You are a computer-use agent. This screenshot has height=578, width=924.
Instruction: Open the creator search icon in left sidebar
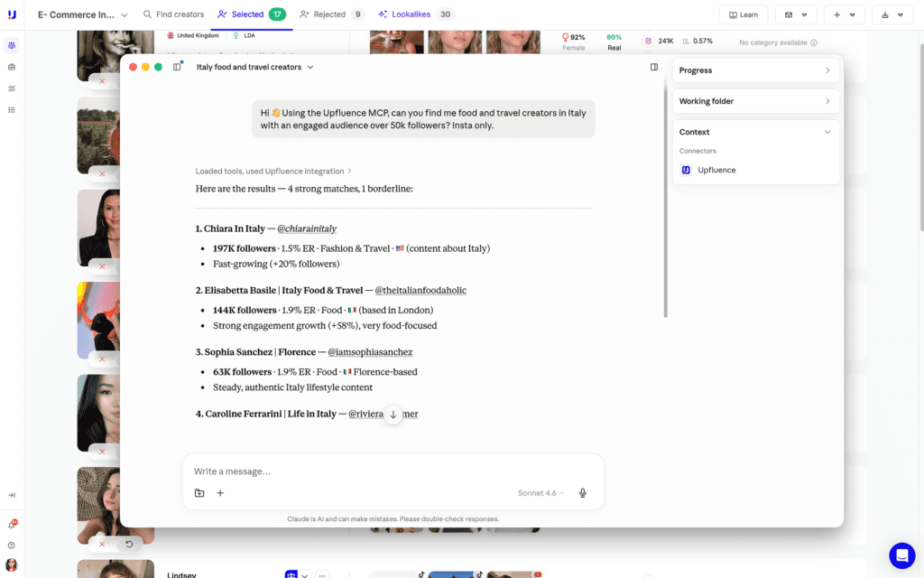pyautogui.click(x=12, y=45)
